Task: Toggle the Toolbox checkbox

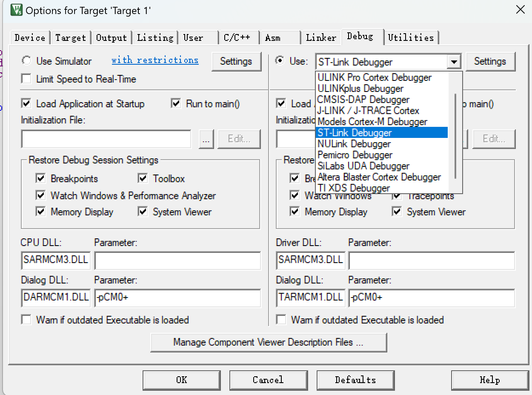Action: pyautogui.click(x=143, y=178)
